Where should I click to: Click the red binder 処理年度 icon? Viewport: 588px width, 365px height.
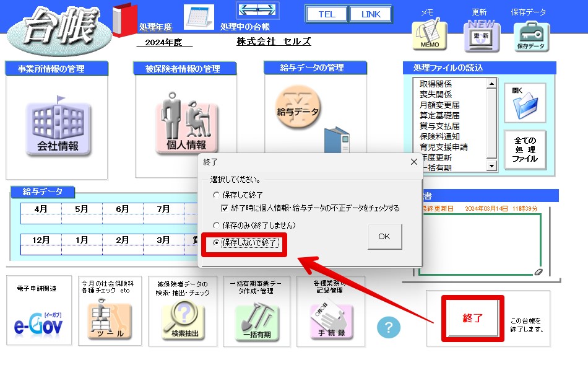[x=125, y=20]
